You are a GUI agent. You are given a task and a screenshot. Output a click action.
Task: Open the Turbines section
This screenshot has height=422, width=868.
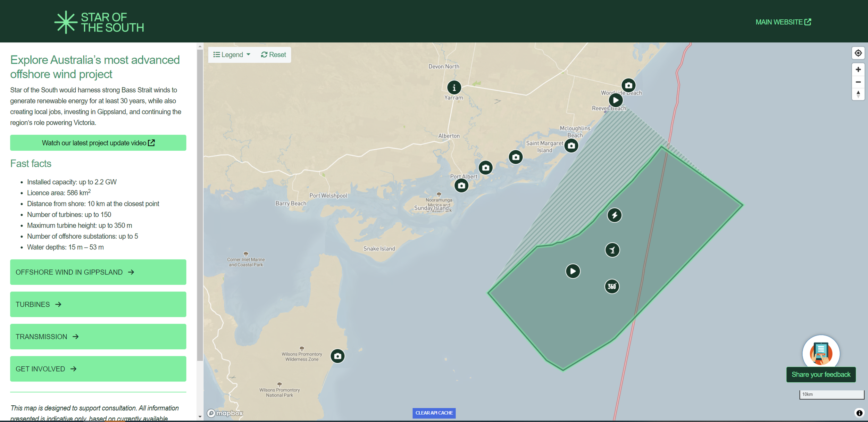98,304
